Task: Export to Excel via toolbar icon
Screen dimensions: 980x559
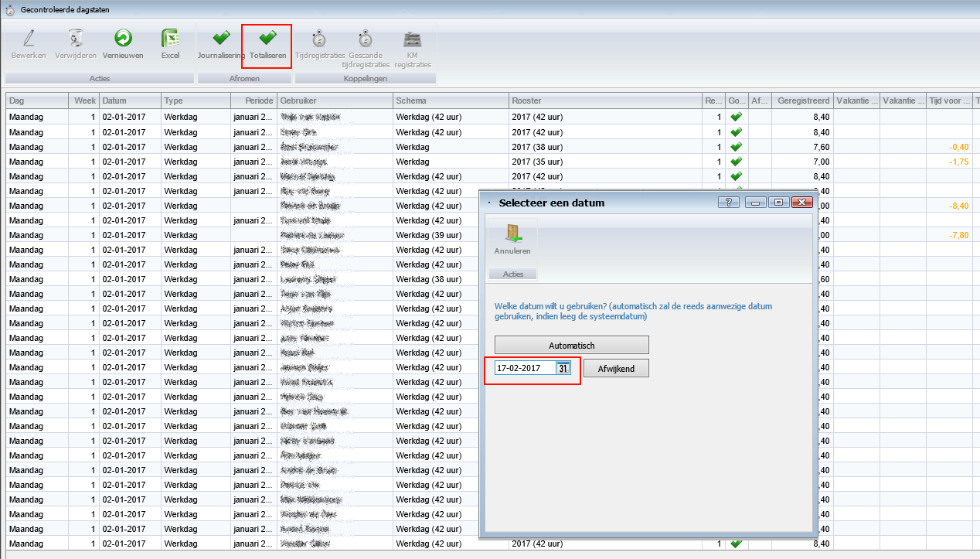Action: click(170, 39)
